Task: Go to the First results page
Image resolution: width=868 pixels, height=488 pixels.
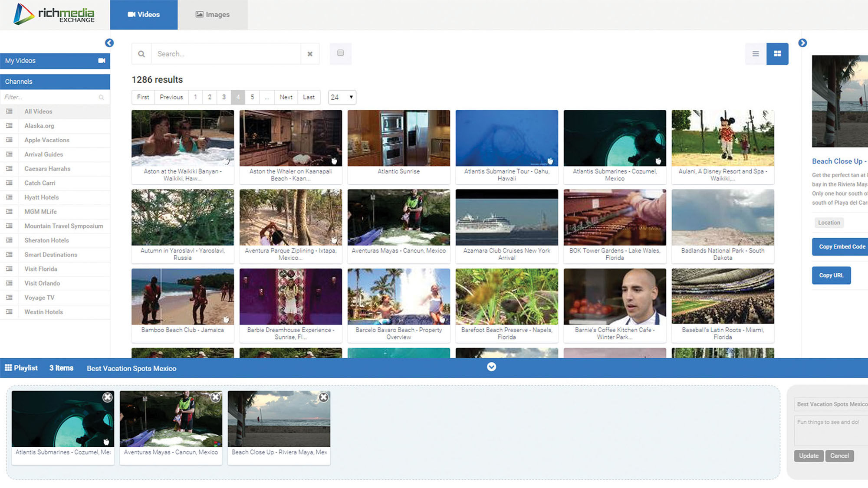Action: point(143,97)
